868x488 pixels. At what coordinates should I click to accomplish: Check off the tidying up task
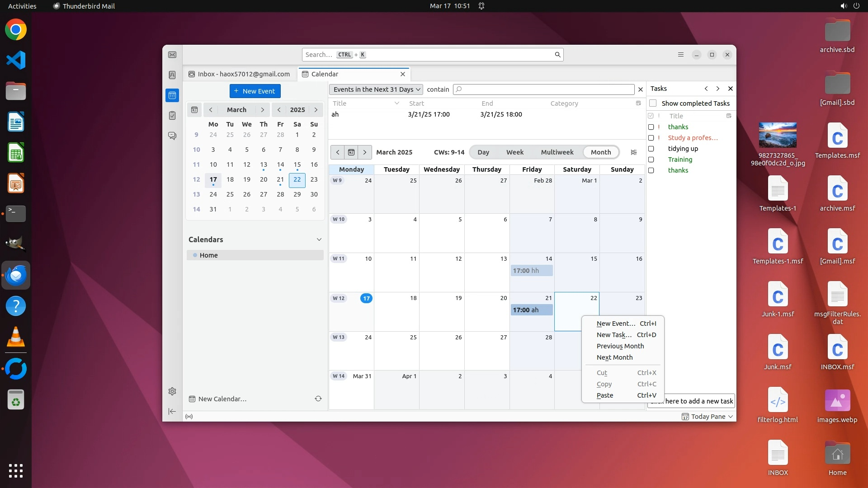pos(651,149)
